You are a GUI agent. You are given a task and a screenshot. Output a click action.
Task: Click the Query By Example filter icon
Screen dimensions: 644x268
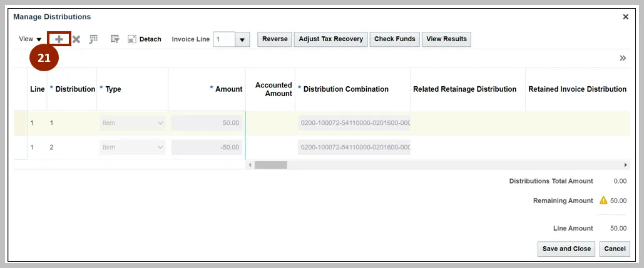click(x=115, y=39)
